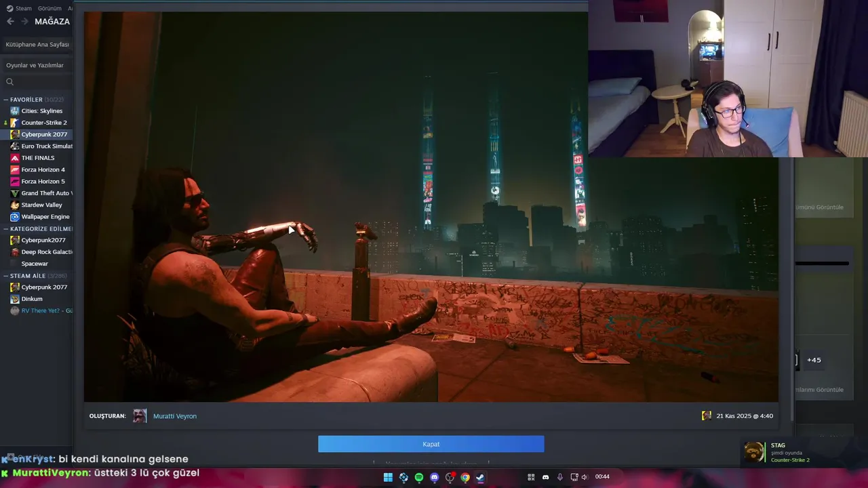Click the +45 screenshots counter
This screenshot has width=868, height=488.
814,360
